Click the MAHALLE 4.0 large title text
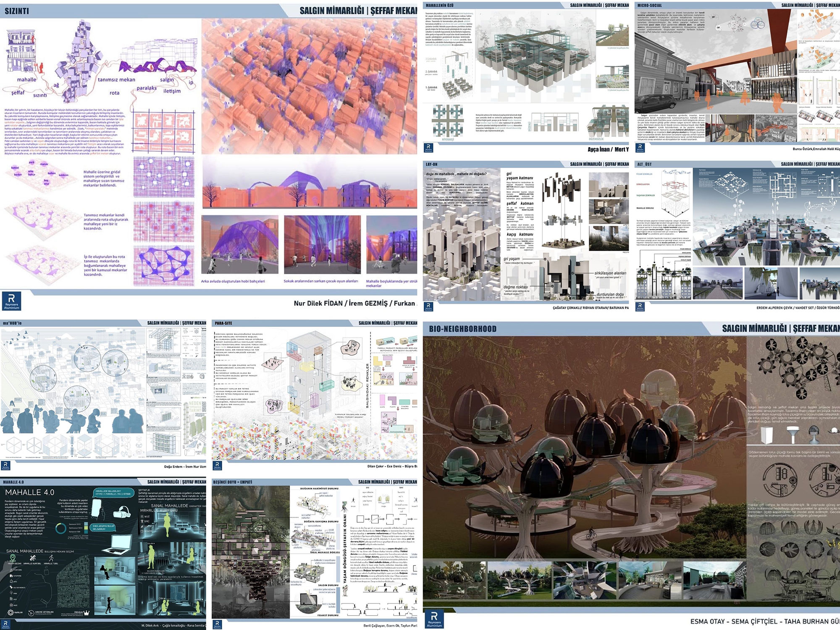Screen dimensions: 840x630 coord(29,492)
